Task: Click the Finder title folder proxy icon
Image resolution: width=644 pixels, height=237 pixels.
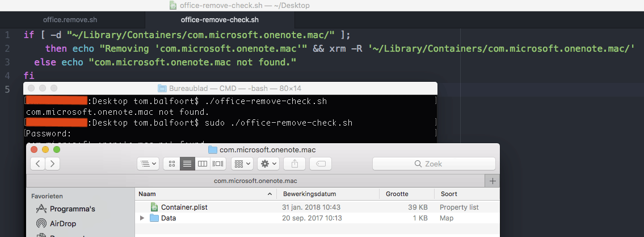Action: [x=212, y=150]
